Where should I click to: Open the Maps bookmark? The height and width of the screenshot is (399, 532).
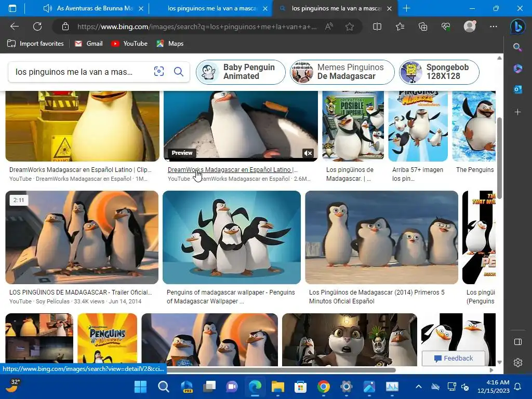(x=170, y=44)
